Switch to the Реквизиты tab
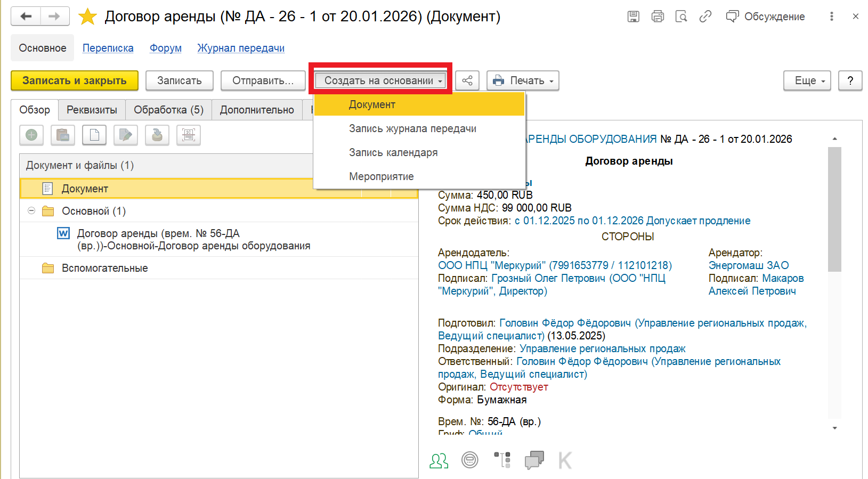The width and height of the screenshot is (868, 479). pyautogui.click(x=92, y=110)
